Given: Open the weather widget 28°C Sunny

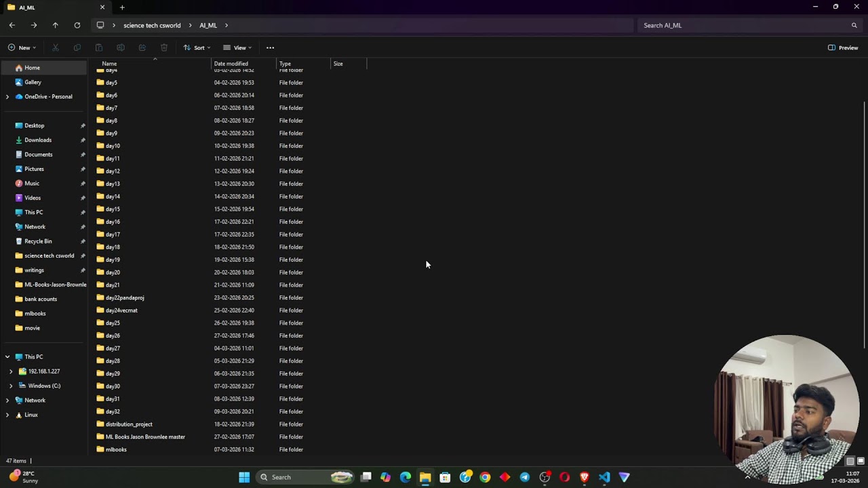Looking at the screenshot, I should [23, 477].
